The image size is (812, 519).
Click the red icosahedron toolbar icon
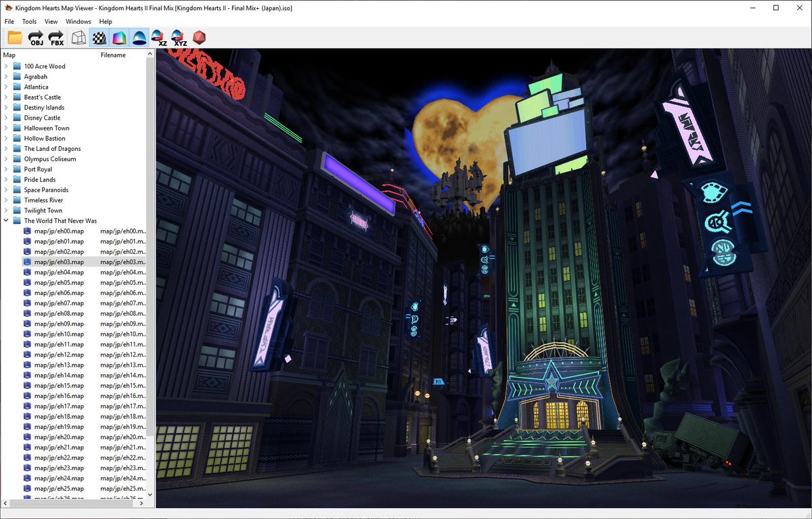coord(199,38)
